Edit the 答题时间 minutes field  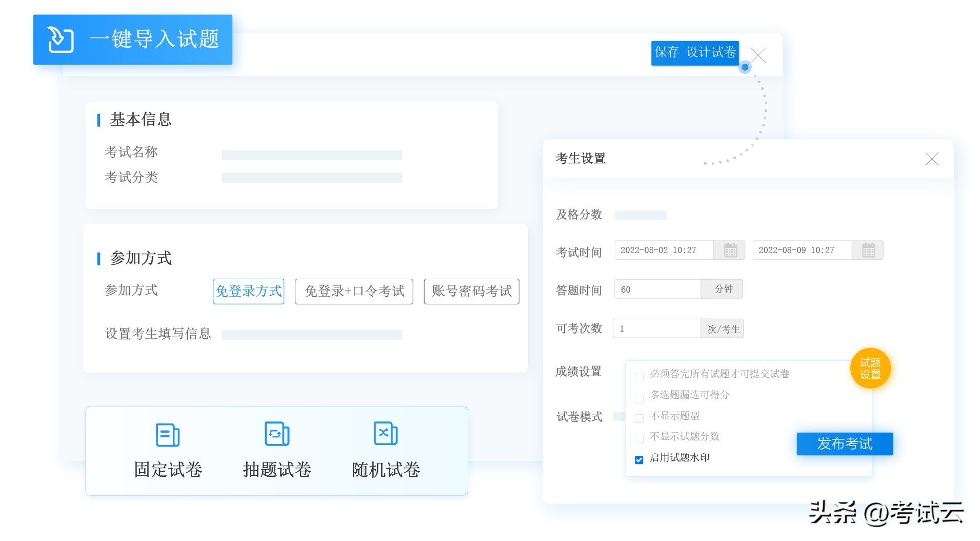click(x=656, y=289)
